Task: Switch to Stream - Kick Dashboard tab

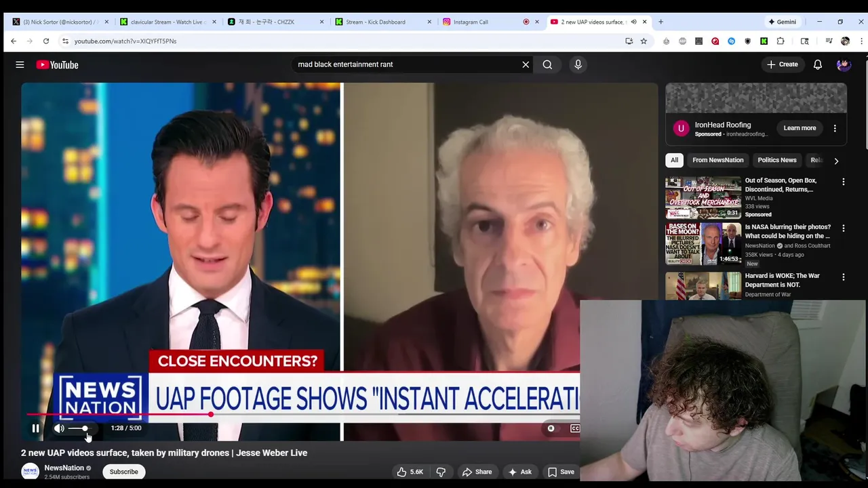Action: click(382, 22)
